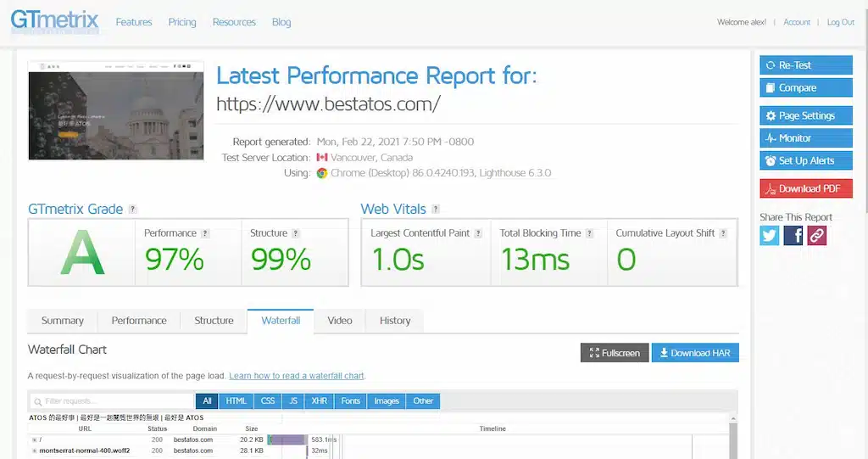This screenshot has width=868, height=459.
Task: Filter waterfall by XHR
Action: pos(319,400)
